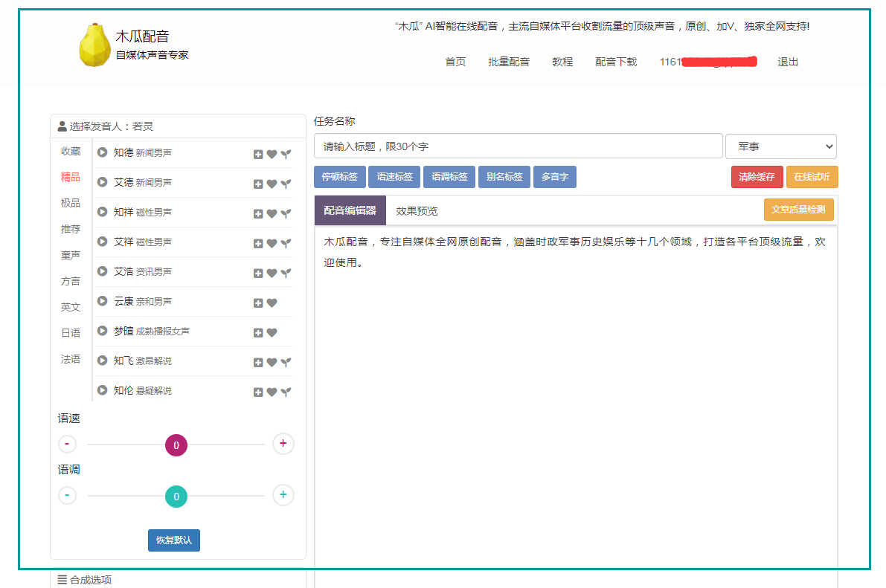Click the sprout icon next to 知伦
The height and width of the screenshot is (588, 886).
coord(286,392)
